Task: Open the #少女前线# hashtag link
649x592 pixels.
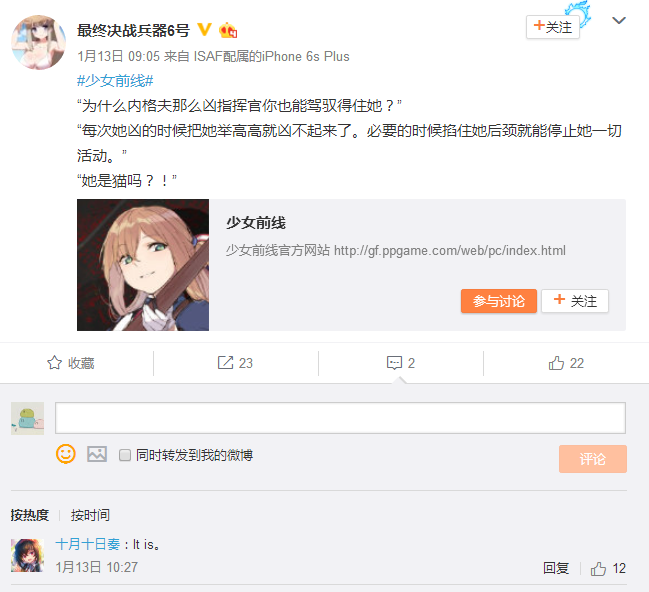Action: pos(115,80)
